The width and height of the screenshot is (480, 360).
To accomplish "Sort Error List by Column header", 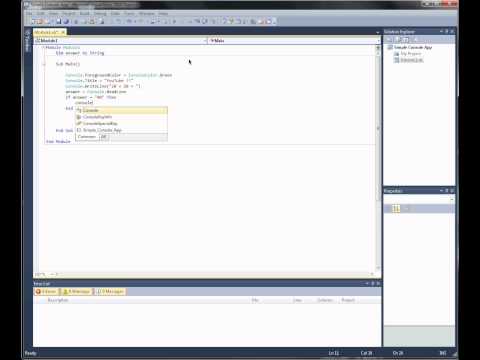I will click(x=325, y=300).
